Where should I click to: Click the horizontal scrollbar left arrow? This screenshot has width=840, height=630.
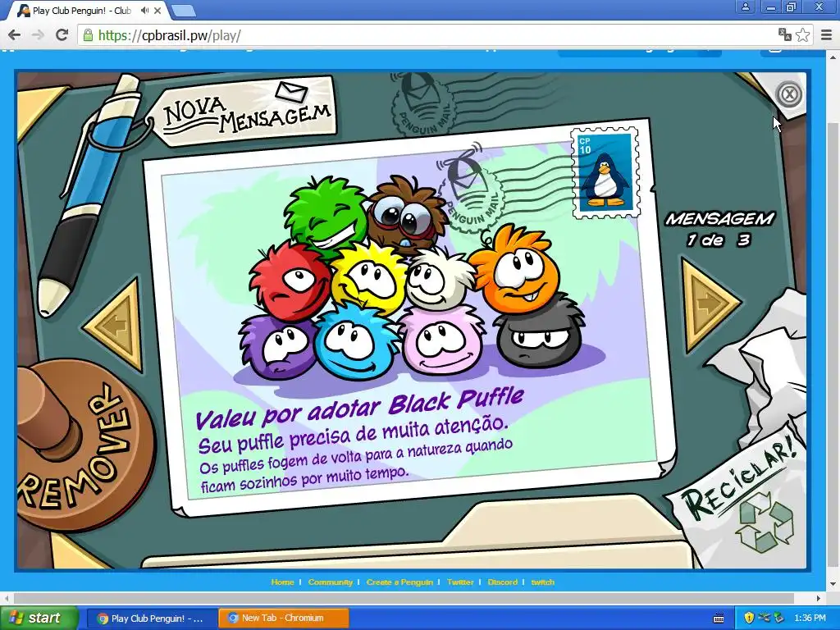point(6,598)
